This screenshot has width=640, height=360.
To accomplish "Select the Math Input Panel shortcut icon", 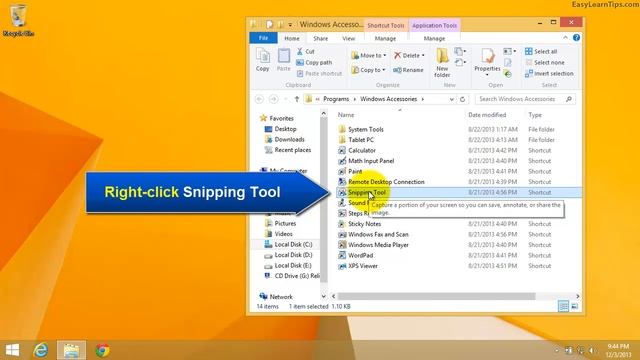I will click(342, 161).
